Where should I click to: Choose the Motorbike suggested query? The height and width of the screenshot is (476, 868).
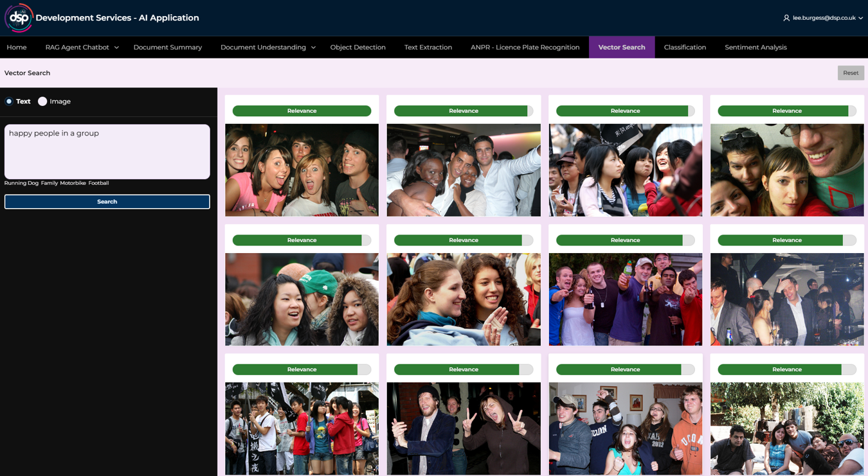pyautogui.click(x=73, y=183)
